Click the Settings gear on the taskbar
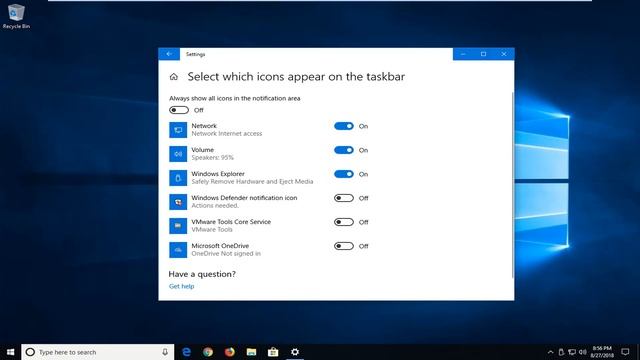 [295, 352]
